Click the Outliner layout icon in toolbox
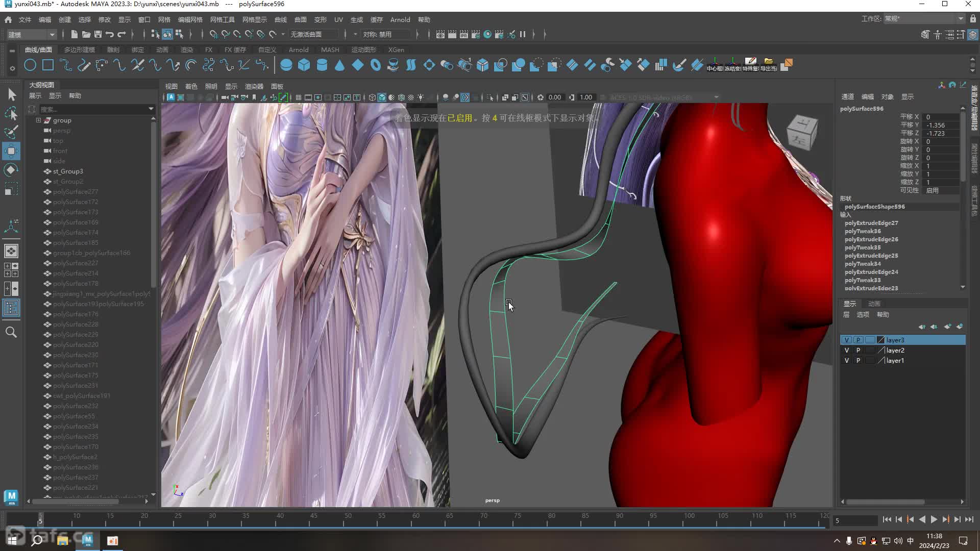Viewport: 980px width, 551px height. pyautogui.click(x=11, y=308)
